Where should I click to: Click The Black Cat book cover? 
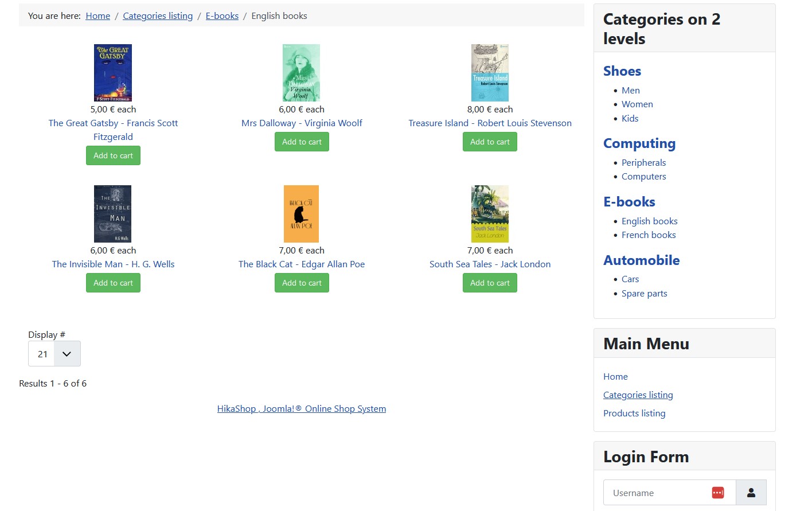click(301, 214)
